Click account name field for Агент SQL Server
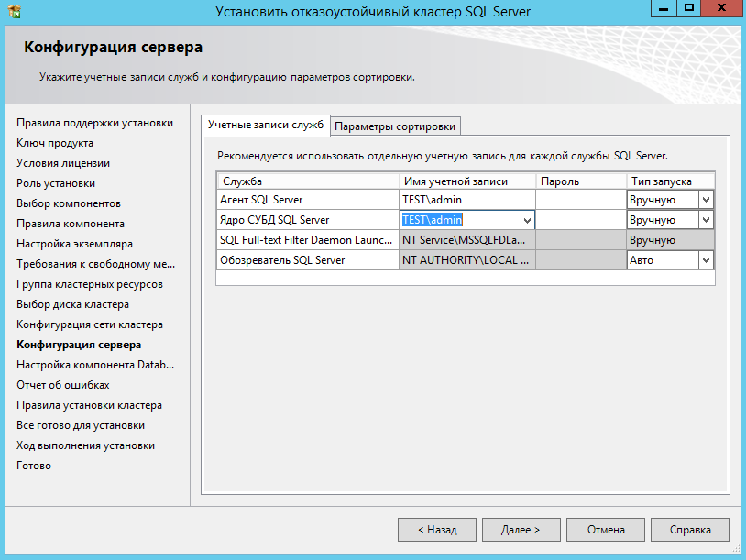746x560 pixels. pyautogui.click(x=467, y=200)
